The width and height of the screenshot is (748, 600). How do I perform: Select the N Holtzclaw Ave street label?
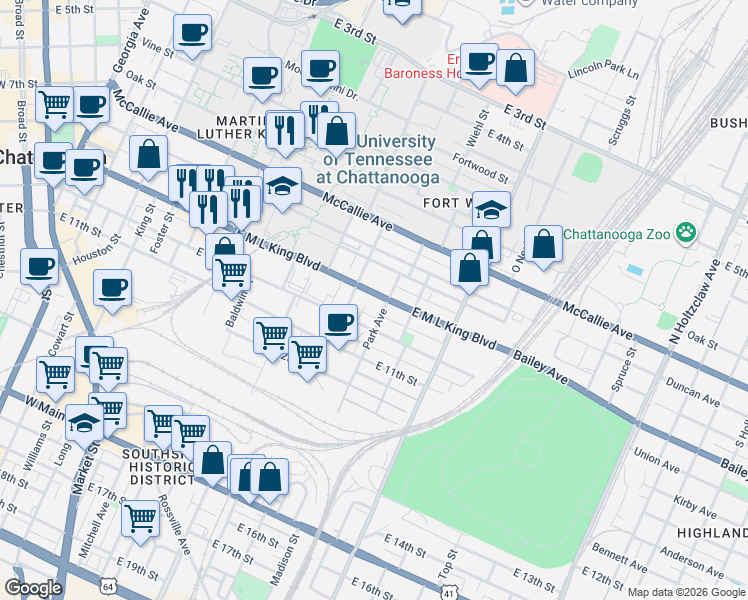695,301
